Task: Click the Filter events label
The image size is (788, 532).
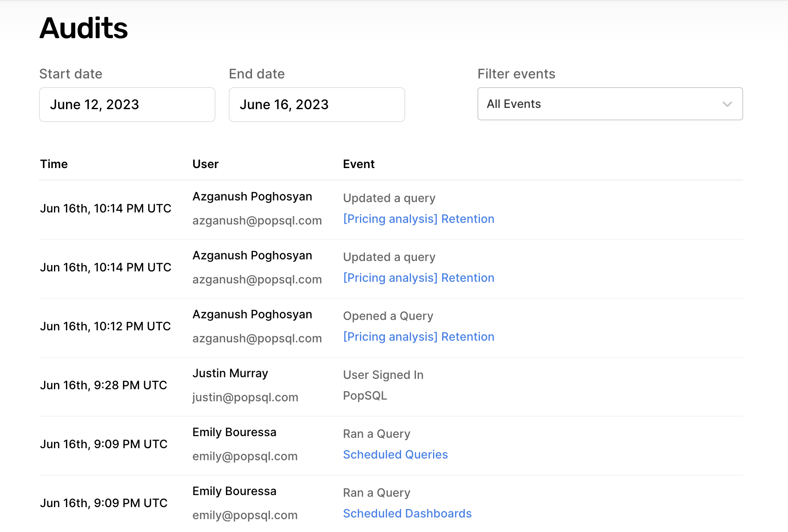Action: click(516, 74)
